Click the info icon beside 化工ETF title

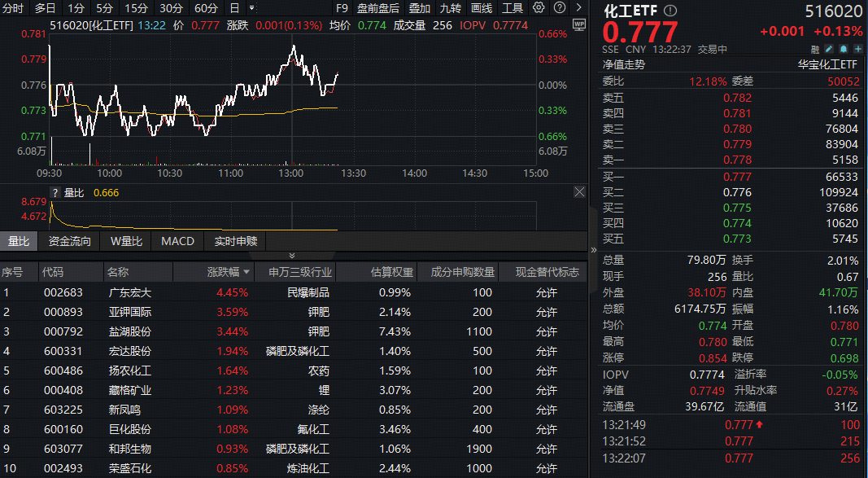(x=670, y=11)
